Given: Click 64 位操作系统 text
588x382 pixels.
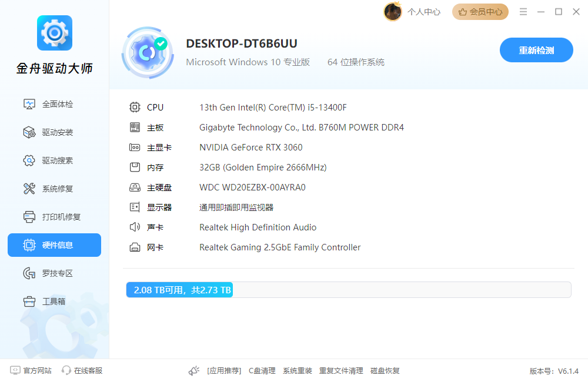Looking at the screenshot, I should (x=356, y=62).
